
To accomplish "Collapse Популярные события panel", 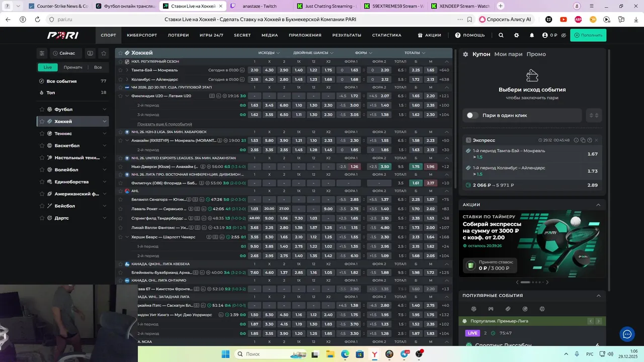I will pyautogui.click(x=598, y=296).
